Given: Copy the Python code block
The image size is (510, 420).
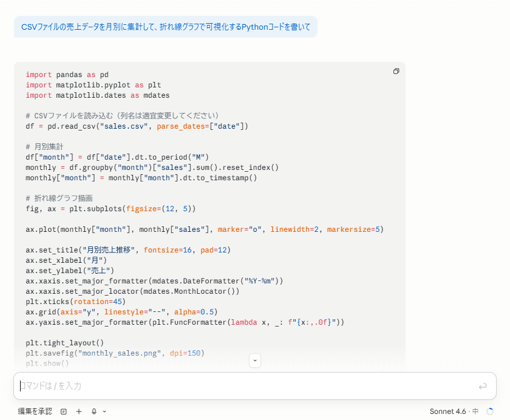Looking at the screenshot, I should point(396,71).
